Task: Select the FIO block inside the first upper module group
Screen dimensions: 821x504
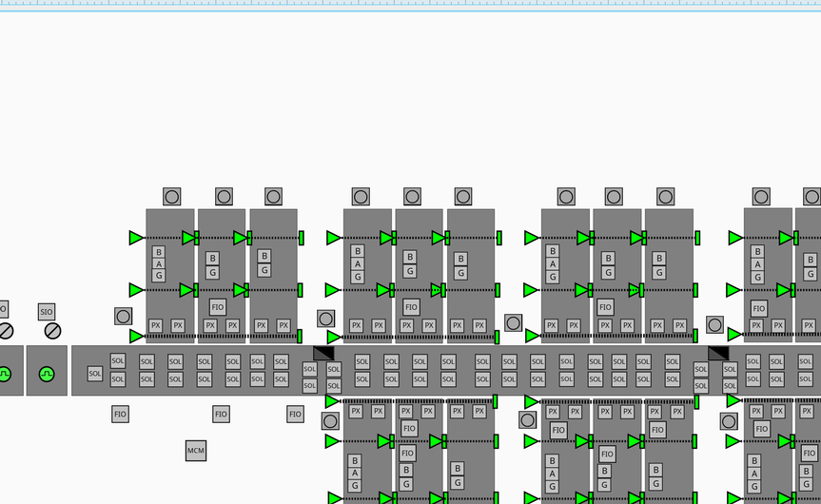Action: pos(218,307)
